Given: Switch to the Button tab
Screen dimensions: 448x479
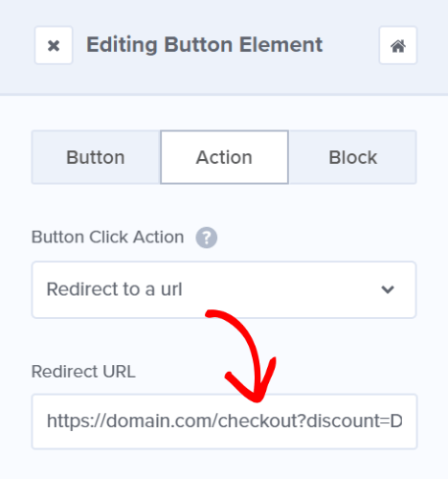Looking at the screenshot, I should 96,157.
